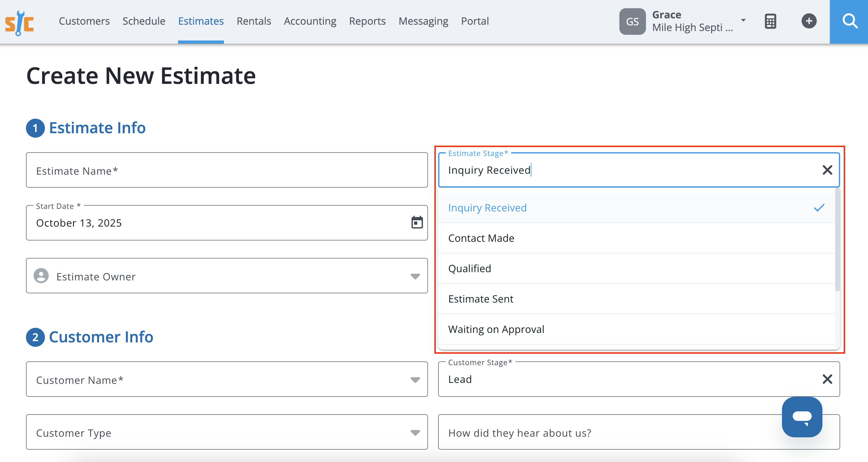Open the Schedule menu
This screenshot has height=462, width=868.
144,21
